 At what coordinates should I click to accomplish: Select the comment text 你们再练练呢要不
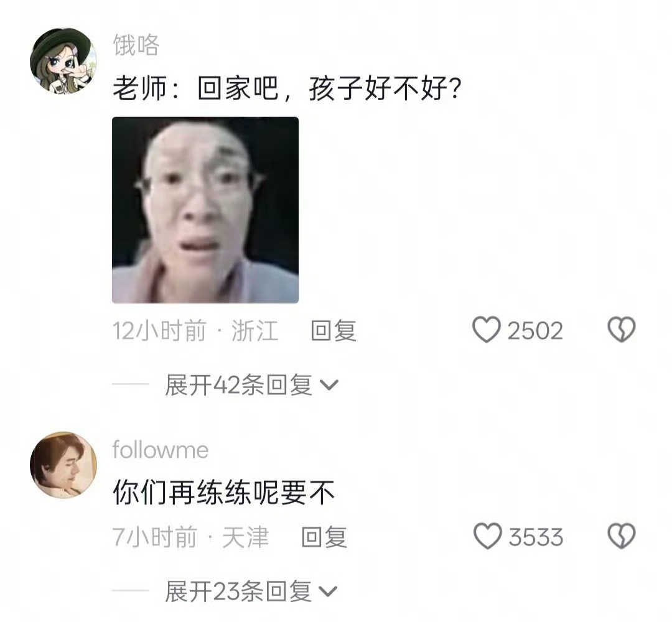[x=223, y=493]
